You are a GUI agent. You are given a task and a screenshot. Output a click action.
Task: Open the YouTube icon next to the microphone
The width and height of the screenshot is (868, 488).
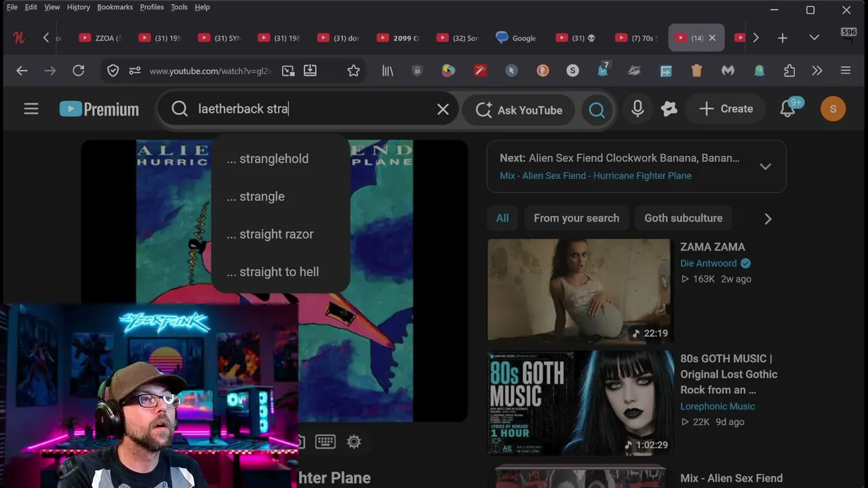tap(669, 109)
